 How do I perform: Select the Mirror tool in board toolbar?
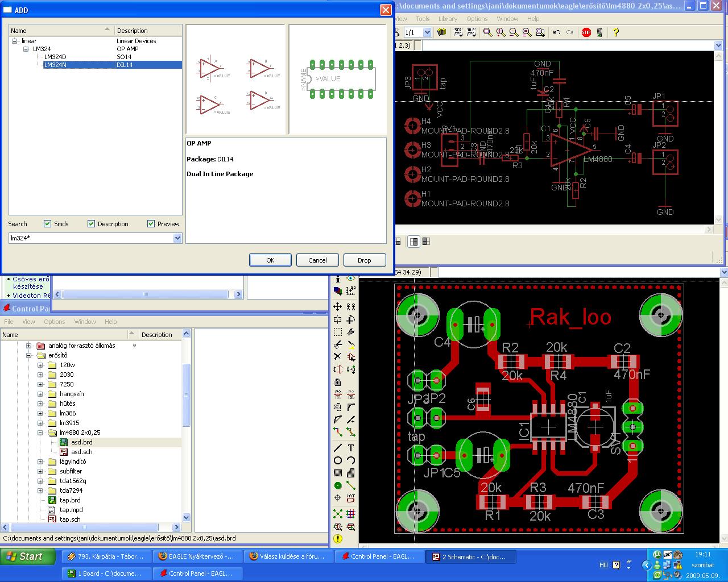point(338,319)
